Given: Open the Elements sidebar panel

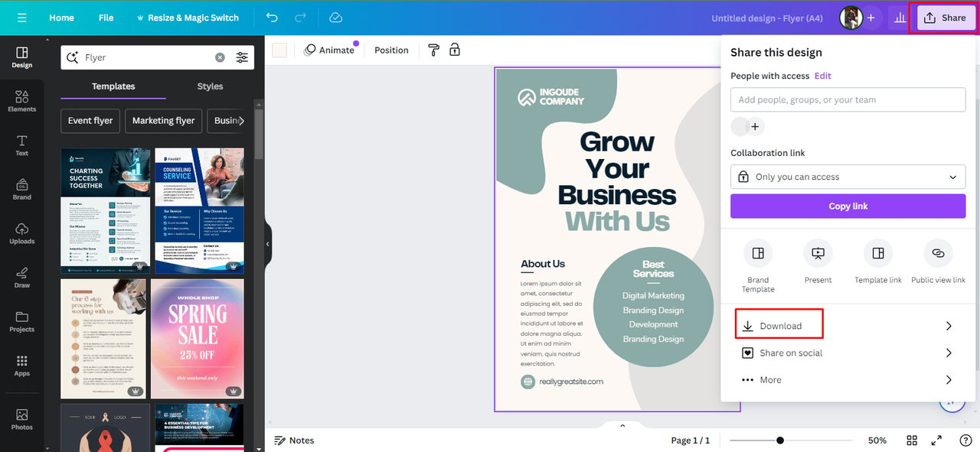Looking at the screenshot, I should point(21,101).
